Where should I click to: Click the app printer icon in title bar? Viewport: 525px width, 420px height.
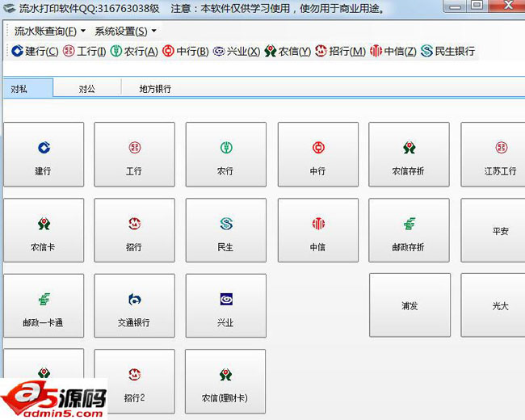9,8
